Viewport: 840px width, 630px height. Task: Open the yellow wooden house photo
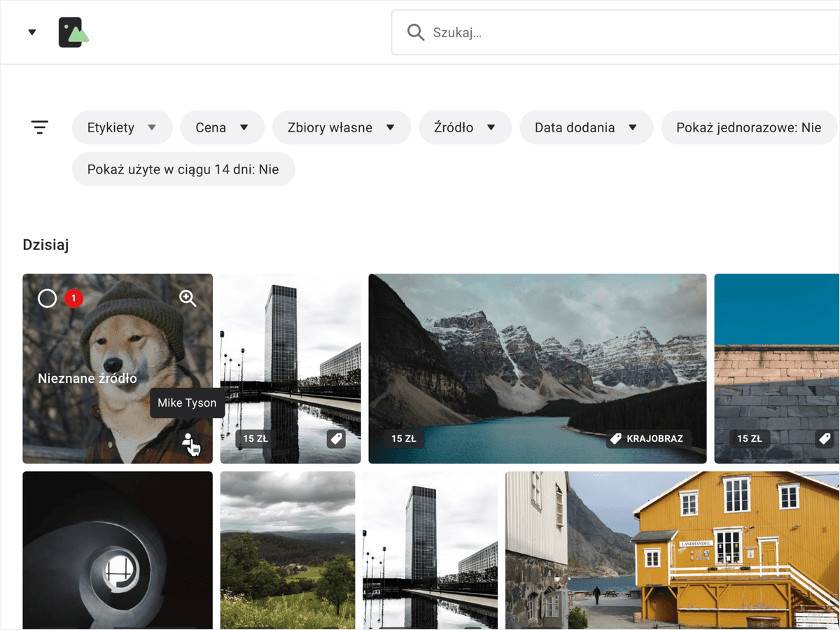[x=672, y=550]
